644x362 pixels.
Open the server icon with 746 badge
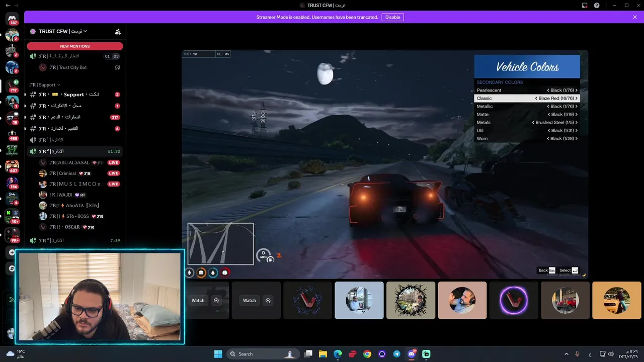tap(13, 182)
